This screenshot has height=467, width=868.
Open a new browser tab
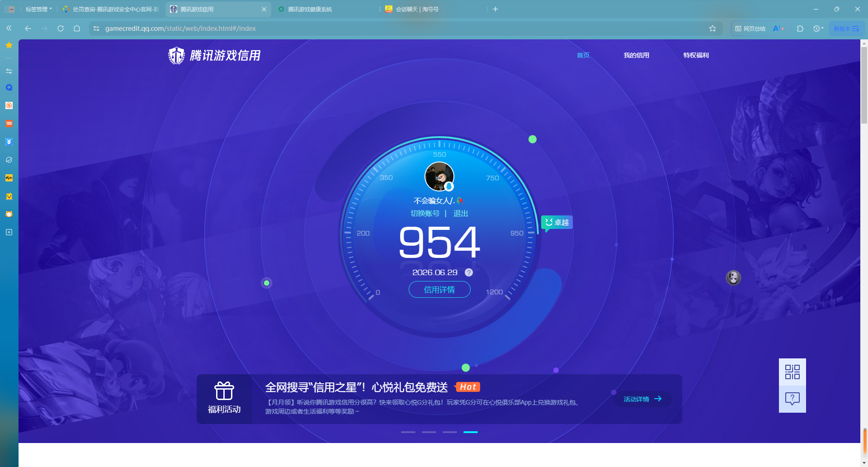[495, 9]
